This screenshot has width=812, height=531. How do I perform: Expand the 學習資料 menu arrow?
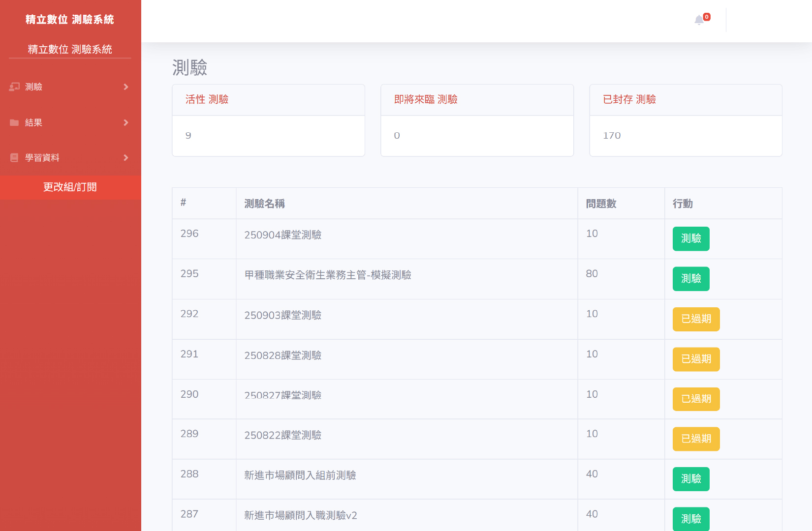(x=126, y=158)
